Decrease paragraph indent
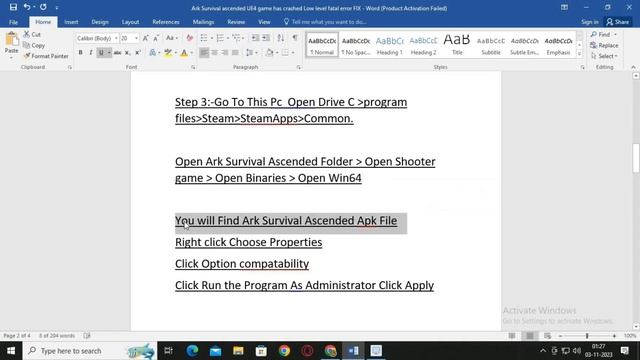The width and height of the screenshot is (640, 360). (255, 38)
